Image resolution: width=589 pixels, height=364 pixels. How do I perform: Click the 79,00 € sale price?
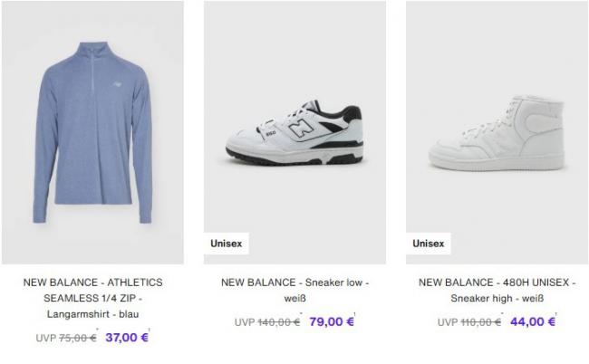(328, 321)
